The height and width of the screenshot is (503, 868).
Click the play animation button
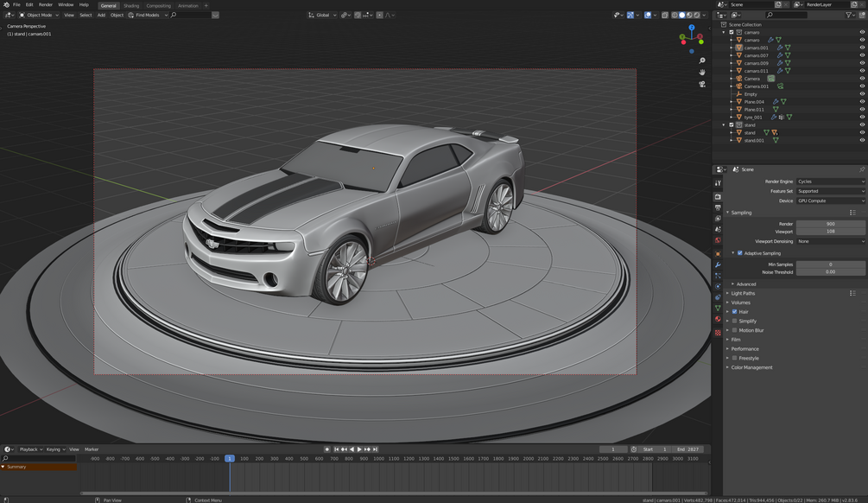(359, 449)
